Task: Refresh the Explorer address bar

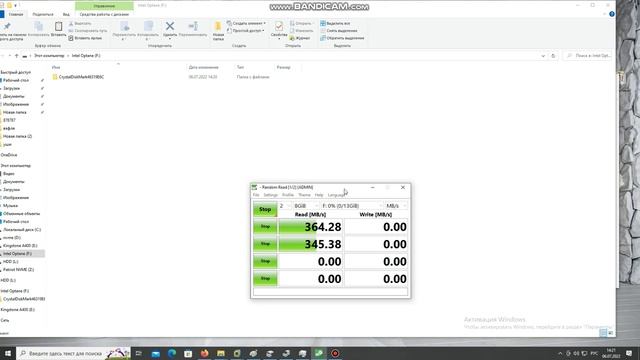Action: coord(553,56)
